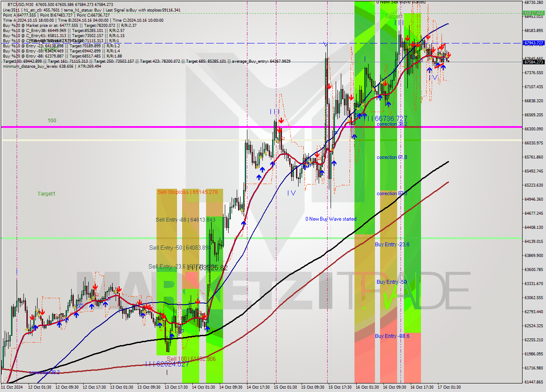The height and width of the screenshot is (392, 546).
Task: Click the 'Sell Entry -88 | 64613.843' label
Action: [x=186, y=220]
